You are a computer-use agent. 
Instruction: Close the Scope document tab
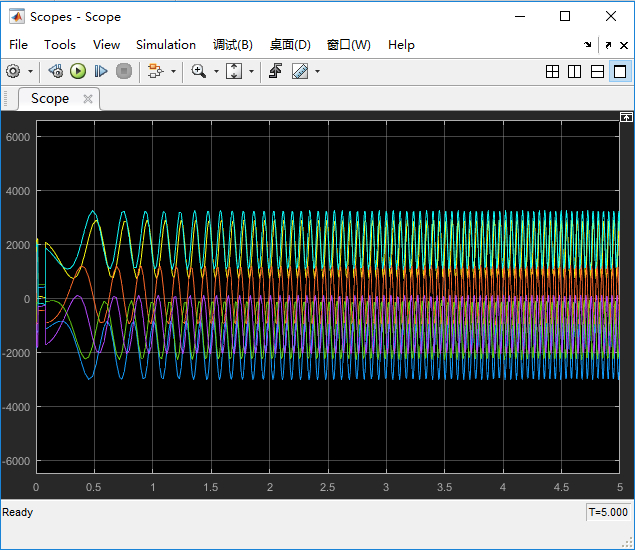pyautogui.click(x=88, y=98)
